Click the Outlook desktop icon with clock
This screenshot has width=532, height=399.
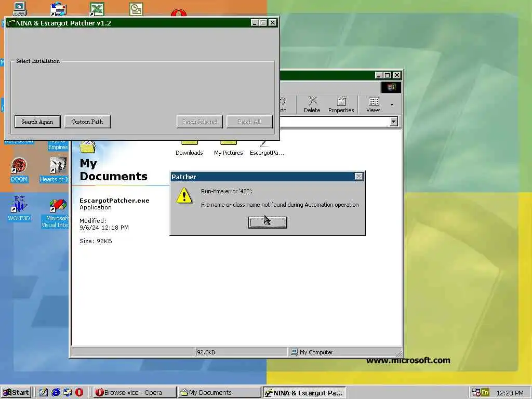point(136,8)
